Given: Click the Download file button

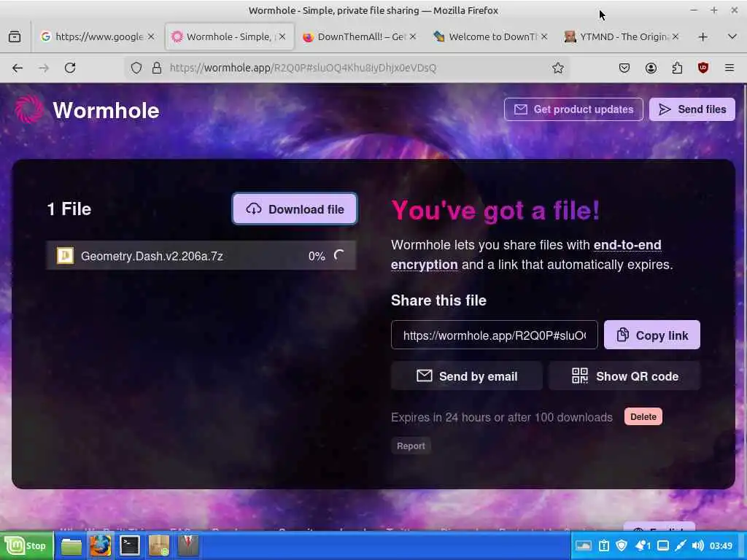Looking at the screenshot, I should [295, 209].
